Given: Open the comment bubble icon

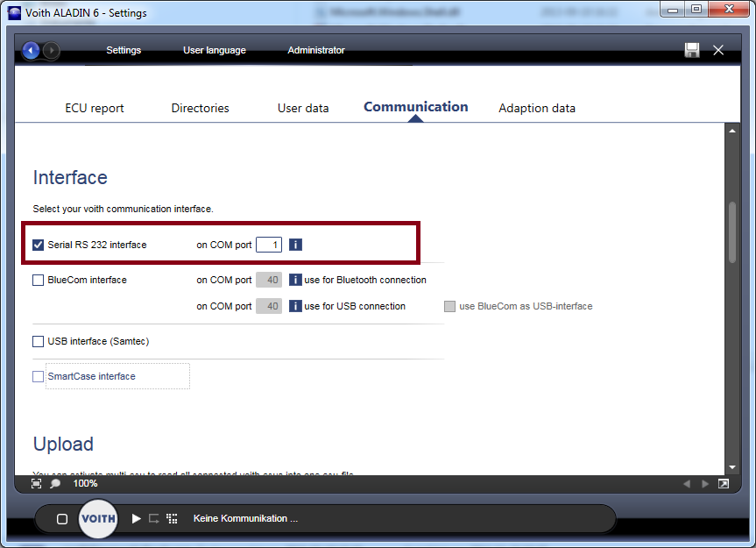Looking at the screenshot, I should (x=55, y=483).
